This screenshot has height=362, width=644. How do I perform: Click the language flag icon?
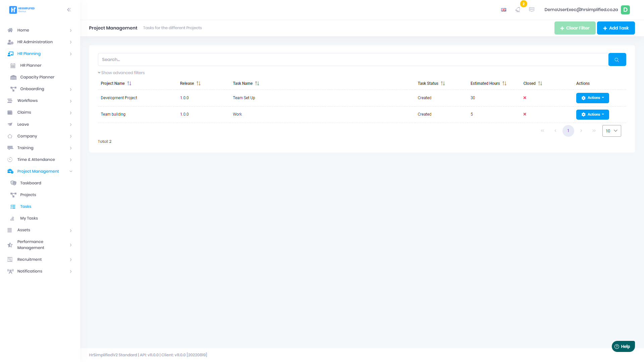[x=503, y=10]
